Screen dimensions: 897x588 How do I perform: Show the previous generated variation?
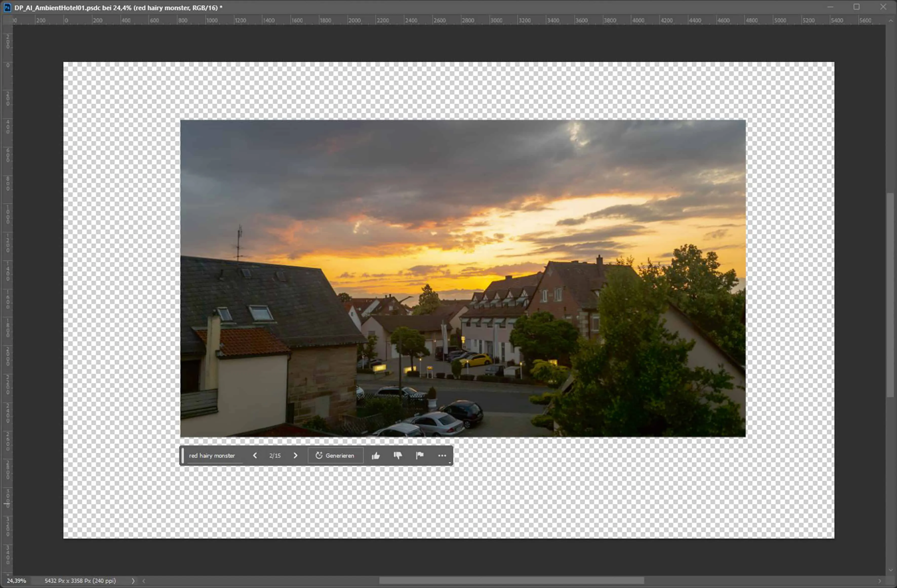click(x=255, y=456)
